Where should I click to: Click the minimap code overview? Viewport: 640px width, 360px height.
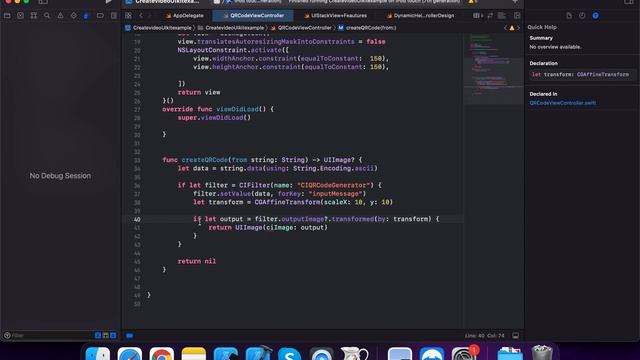coord(493,69)
